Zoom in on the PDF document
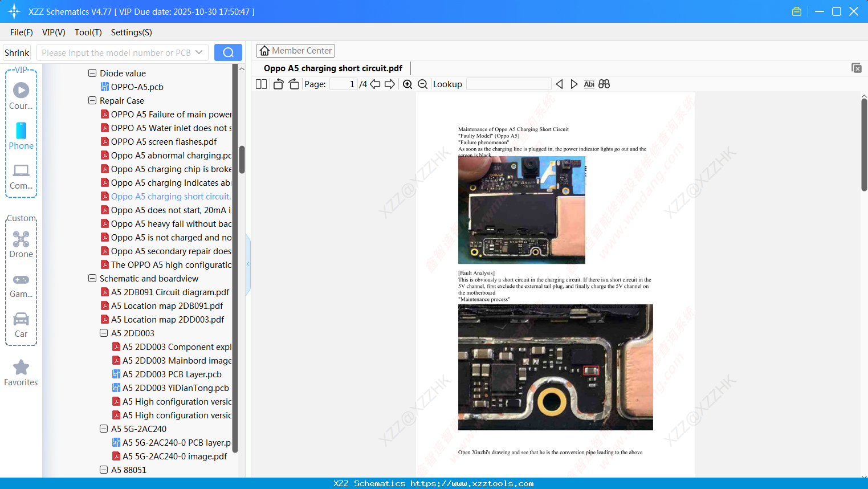The width and height of the screenshot is (868, 489). pyautogui.click(x=407, y=84)
